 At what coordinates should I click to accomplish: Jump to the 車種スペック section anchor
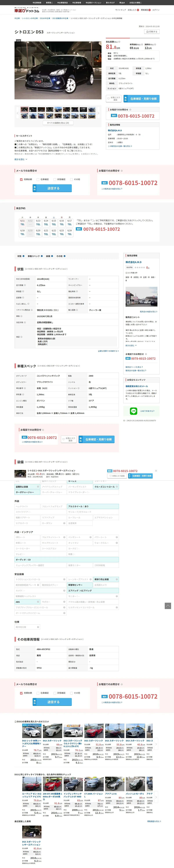[35, 256]
